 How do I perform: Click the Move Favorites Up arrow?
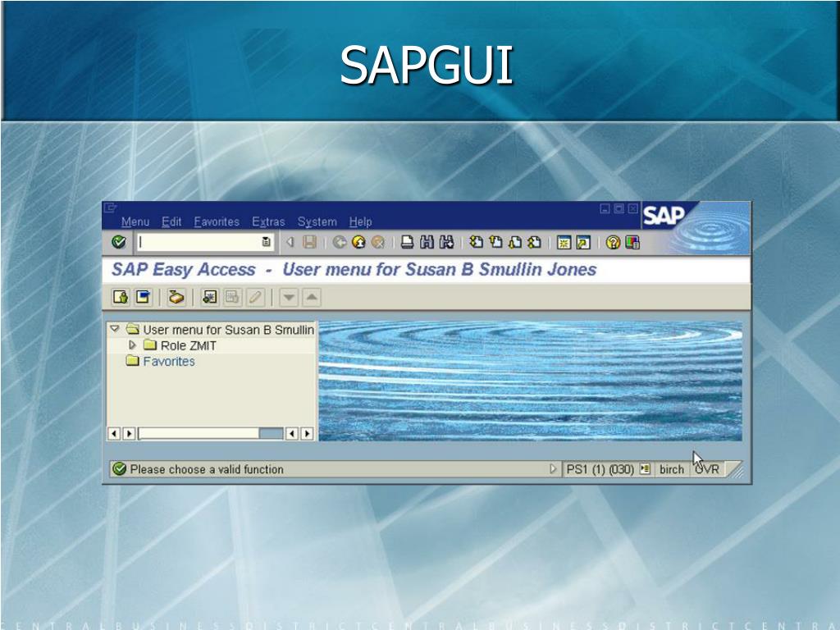312,297
